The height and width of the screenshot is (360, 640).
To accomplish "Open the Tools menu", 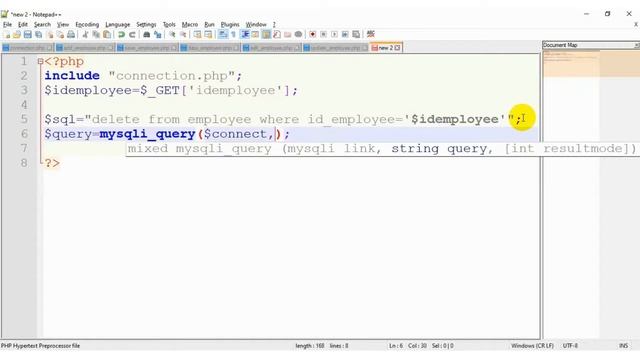I will point(169,24).
